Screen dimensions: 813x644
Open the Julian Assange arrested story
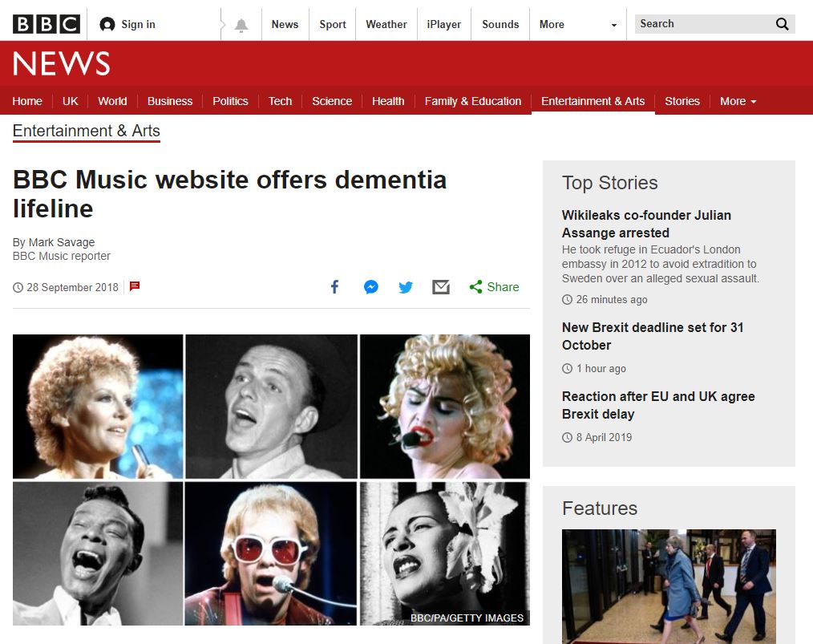[646, 224]
